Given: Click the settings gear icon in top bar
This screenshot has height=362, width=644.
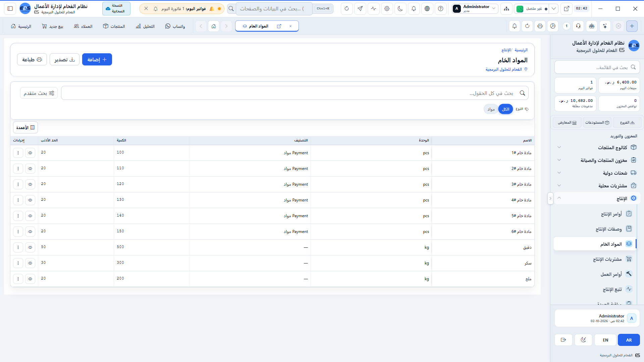Looking at the screenshot, I should 387,9.
